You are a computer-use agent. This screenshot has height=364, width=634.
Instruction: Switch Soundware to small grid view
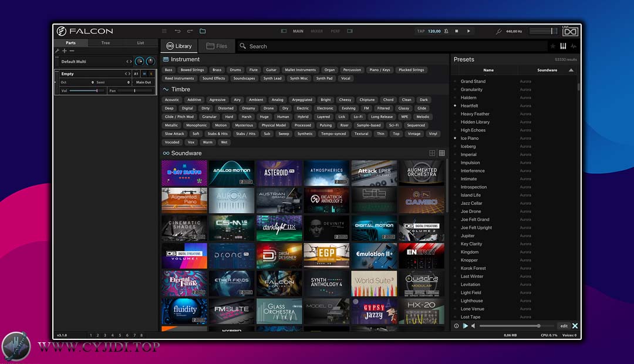click(x=442, y=153)
